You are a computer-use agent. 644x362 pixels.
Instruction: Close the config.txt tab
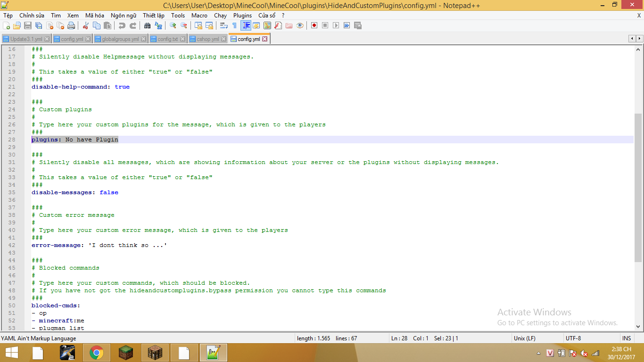(183, 39)
